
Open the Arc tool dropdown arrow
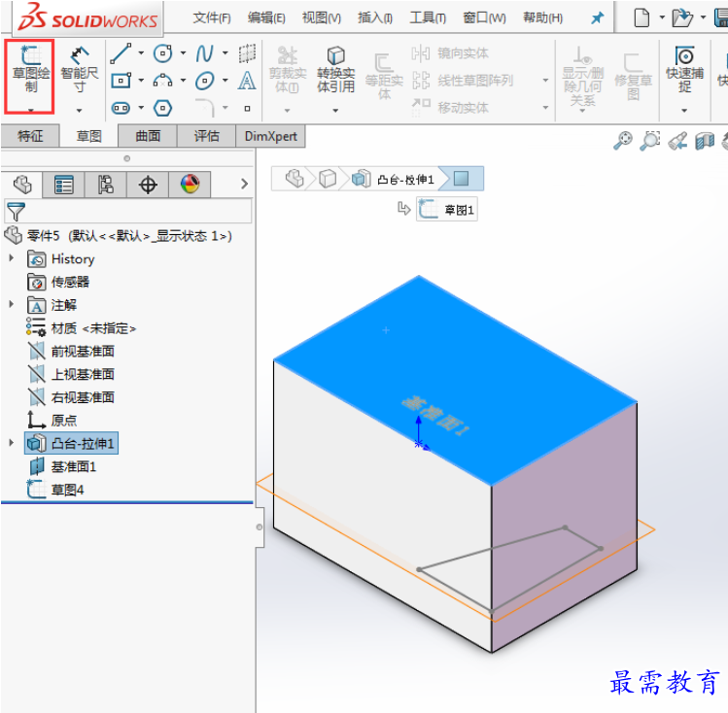tap(183, 81)
